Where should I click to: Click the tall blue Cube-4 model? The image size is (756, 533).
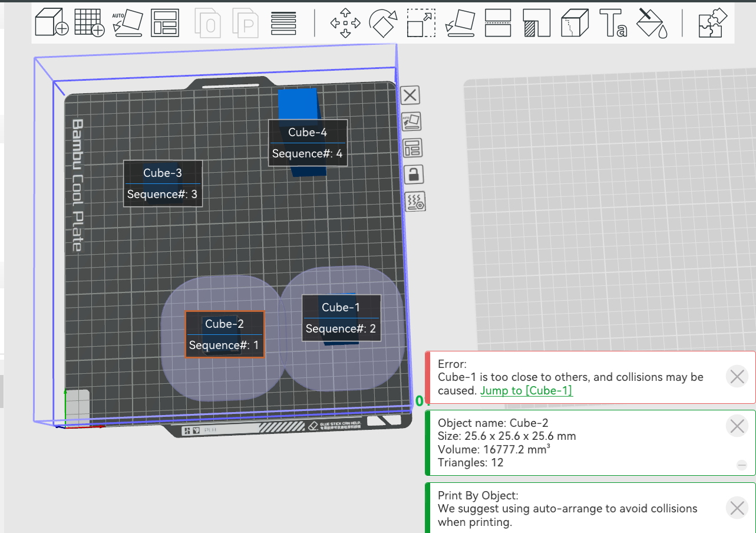click(x=298, y=103)
